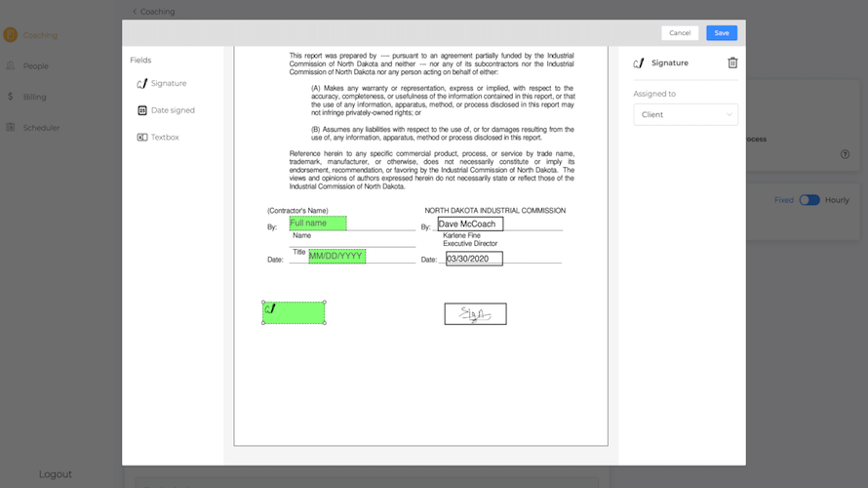Open the Scheduler calendar icon
The height and width of the screenshot is (488, 868).
coord(11,128)
